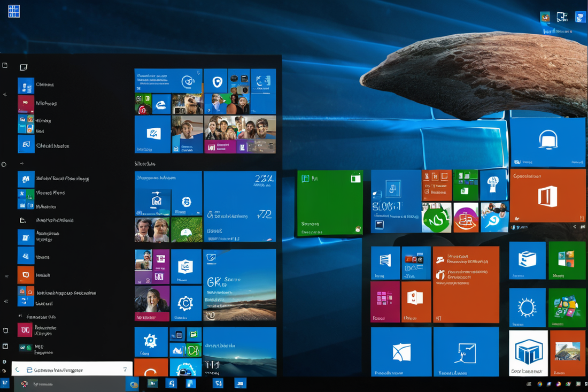Image resolution: width=588 pixels, height=392 pixels.
Task: Open the green tile with colorful app cluster
Action: (567, 308)
